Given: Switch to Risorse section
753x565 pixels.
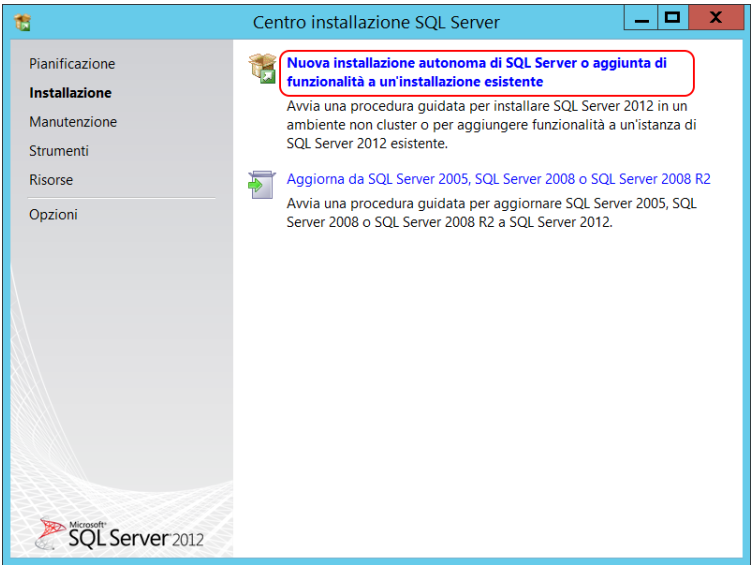Looking at the screenshot, I should [51, 180].
